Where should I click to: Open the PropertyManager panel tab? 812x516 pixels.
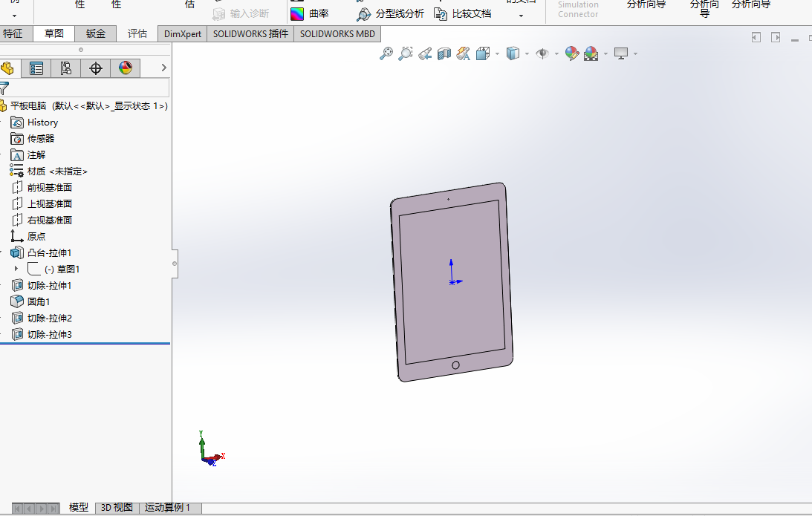[36, 68]
